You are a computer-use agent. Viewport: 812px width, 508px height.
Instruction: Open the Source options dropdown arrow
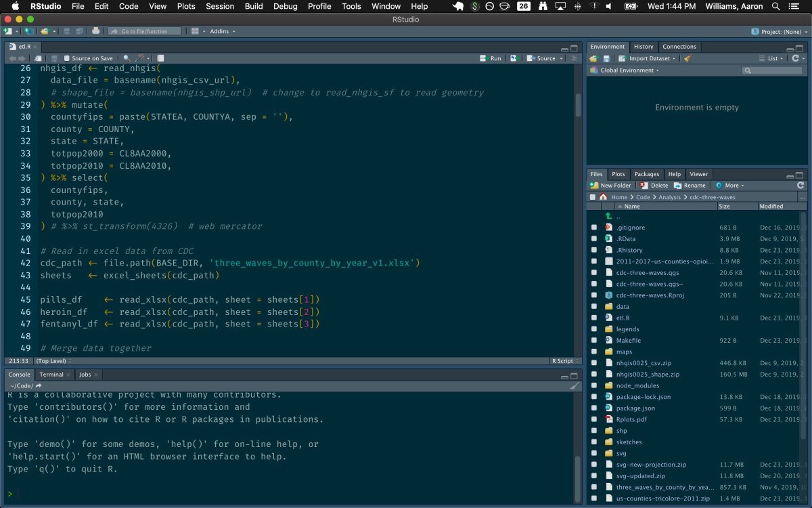560,58
